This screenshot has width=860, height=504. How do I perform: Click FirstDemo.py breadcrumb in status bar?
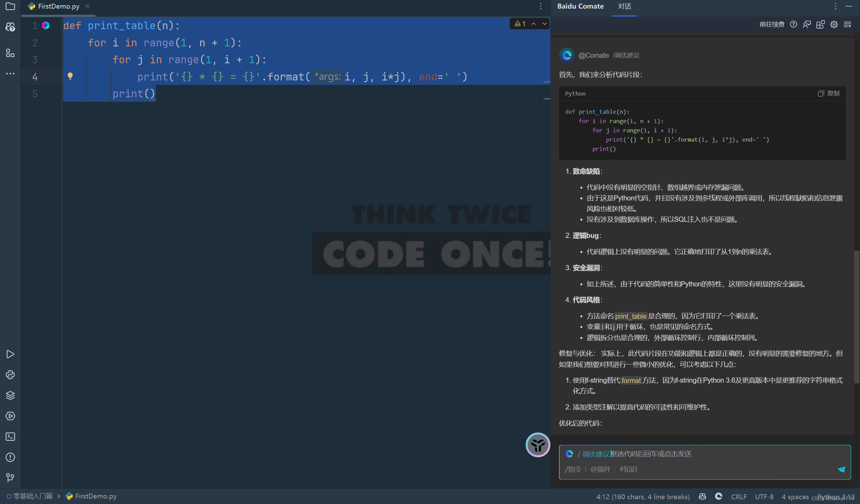(x=91, y=496)
